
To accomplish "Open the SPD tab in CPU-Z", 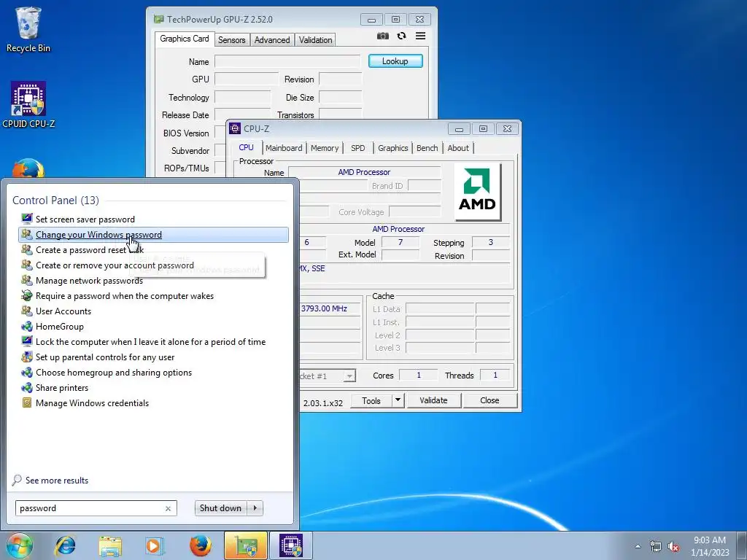I will (357, 148).
